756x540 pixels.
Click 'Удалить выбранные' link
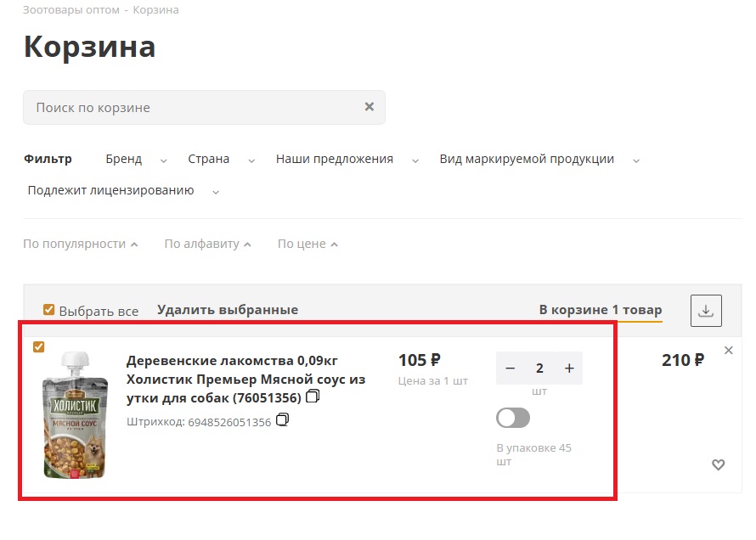(x=228, y=310)
